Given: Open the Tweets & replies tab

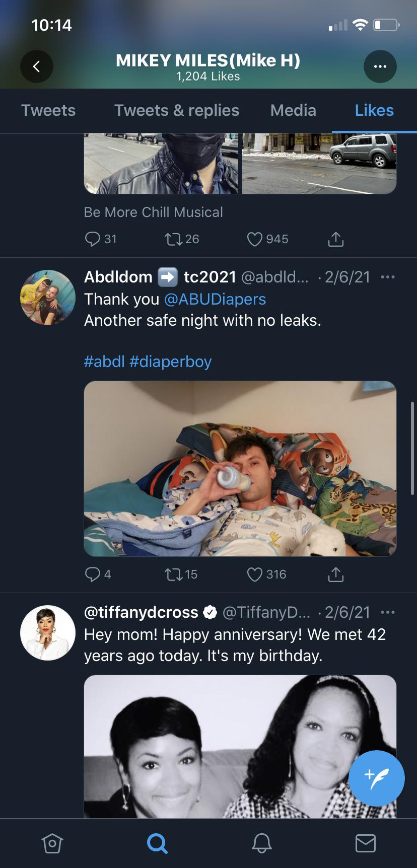Looking at the screenshot, I should [176, 110].
